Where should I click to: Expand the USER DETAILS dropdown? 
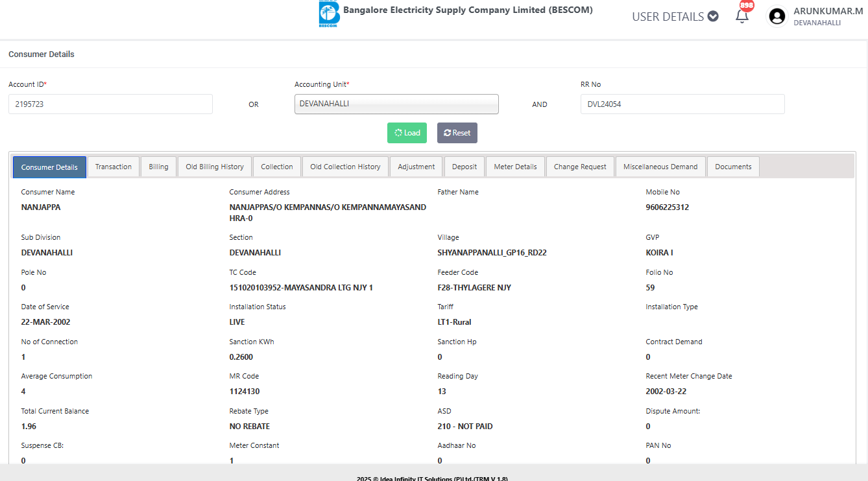coord(675,17)
